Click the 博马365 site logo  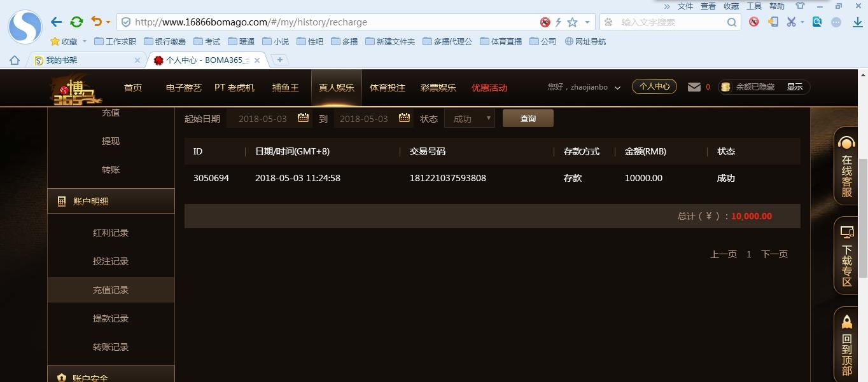tap(76, 89)
